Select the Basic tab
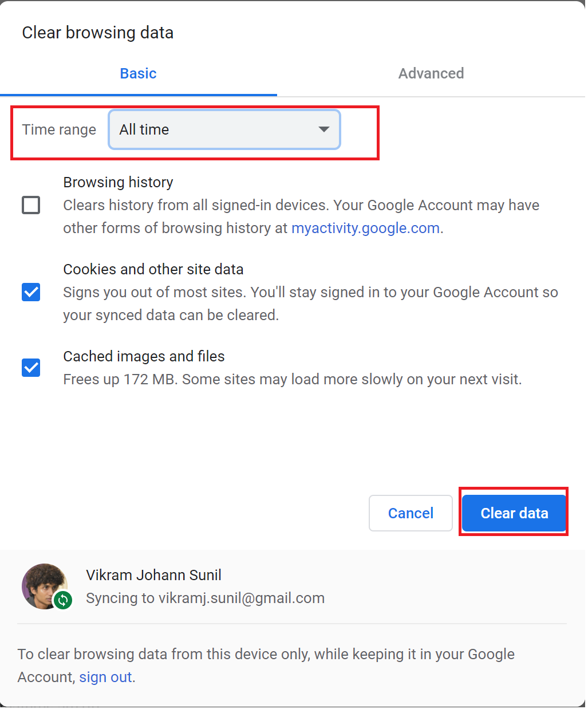Screen dimensions: 588x709 (138, 73)
